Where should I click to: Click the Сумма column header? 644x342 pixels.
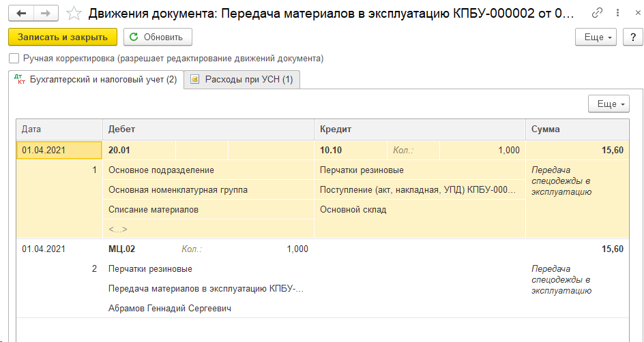pos(577,129)
